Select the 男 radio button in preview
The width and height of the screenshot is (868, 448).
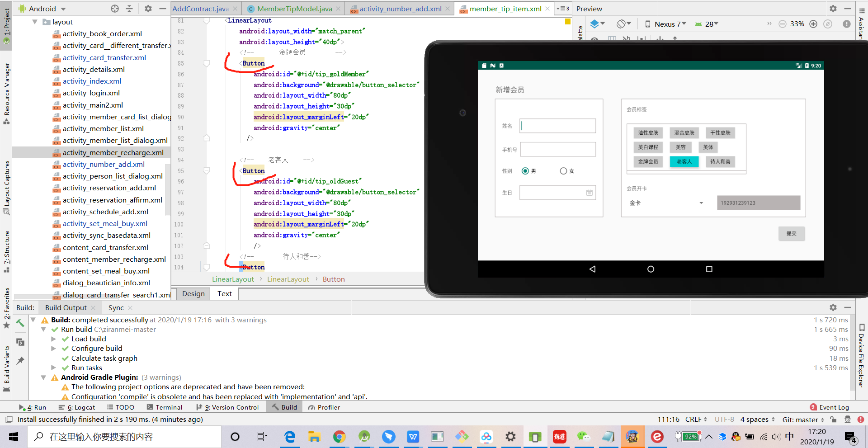click(x=525, y=171)
